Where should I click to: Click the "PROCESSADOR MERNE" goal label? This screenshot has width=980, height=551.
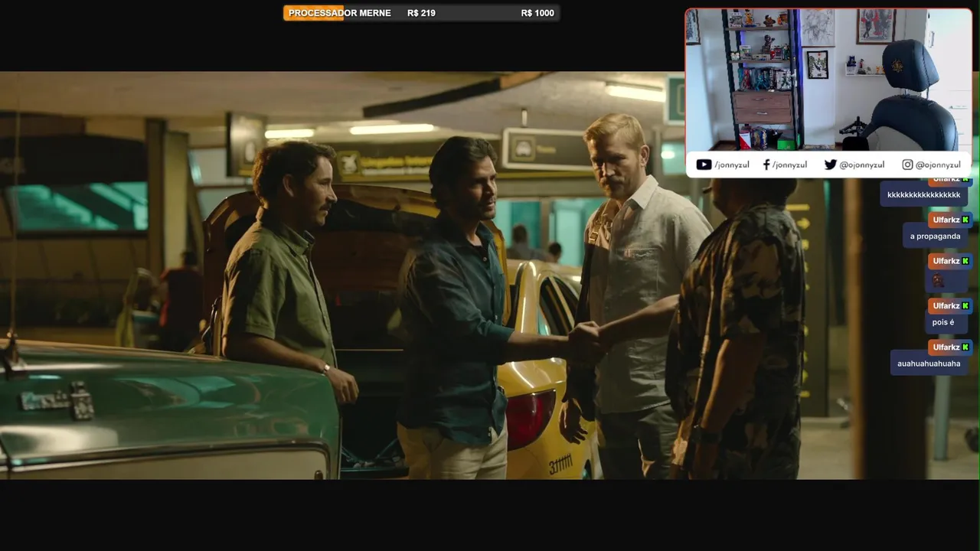[339, 13]
